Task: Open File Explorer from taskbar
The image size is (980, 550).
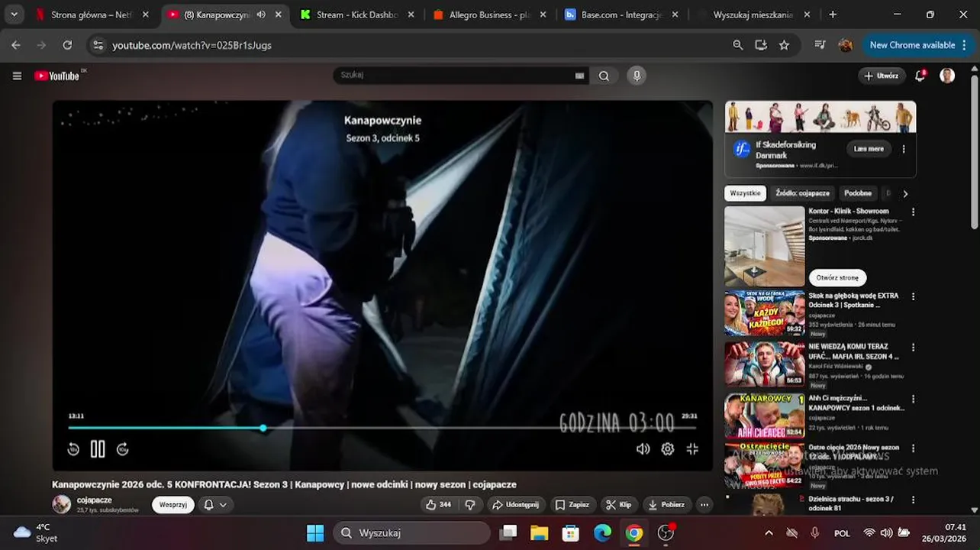Action: (539, 532)
